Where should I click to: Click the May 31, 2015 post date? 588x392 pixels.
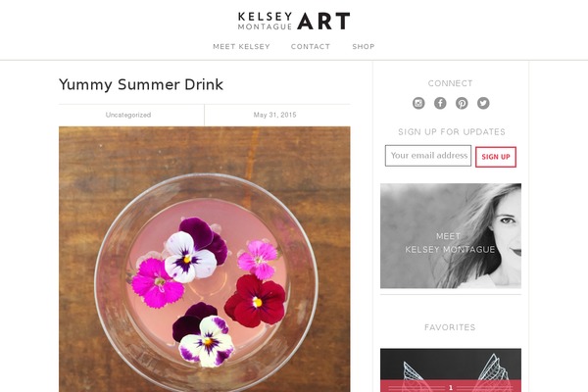[x=274, y=115]
